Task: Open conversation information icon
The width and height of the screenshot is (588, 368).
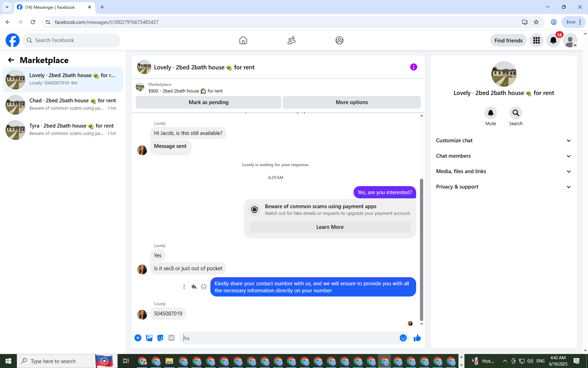Action: tap(414, 67)
